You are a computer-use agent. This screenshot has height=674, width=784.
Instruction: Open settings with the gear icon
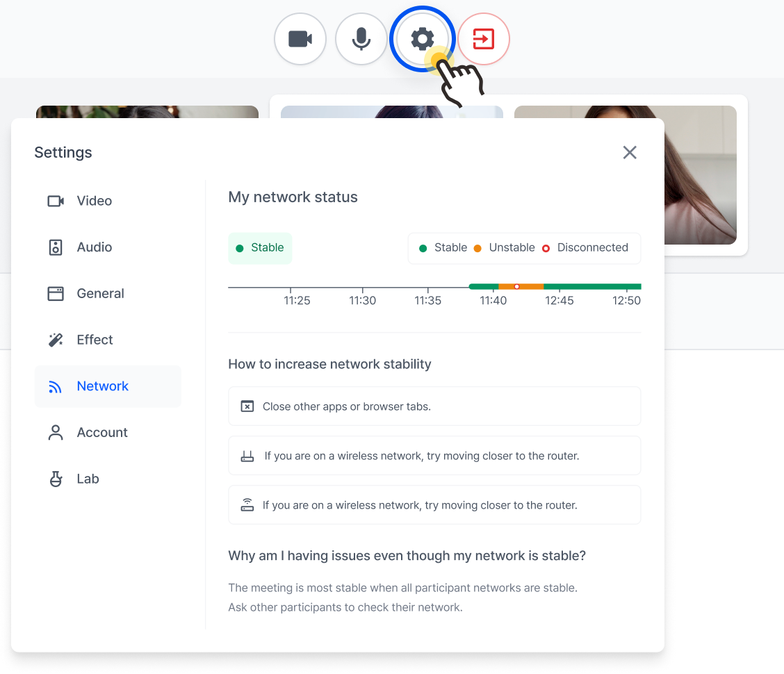[x=423, y=39]
